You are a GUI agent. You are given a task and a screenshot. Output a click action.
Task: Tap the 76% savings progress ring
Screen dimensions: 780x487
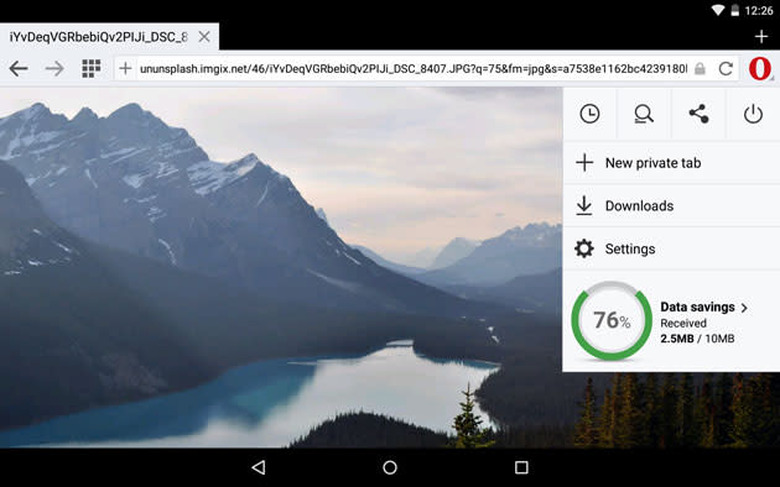click(x=611, y=321)
